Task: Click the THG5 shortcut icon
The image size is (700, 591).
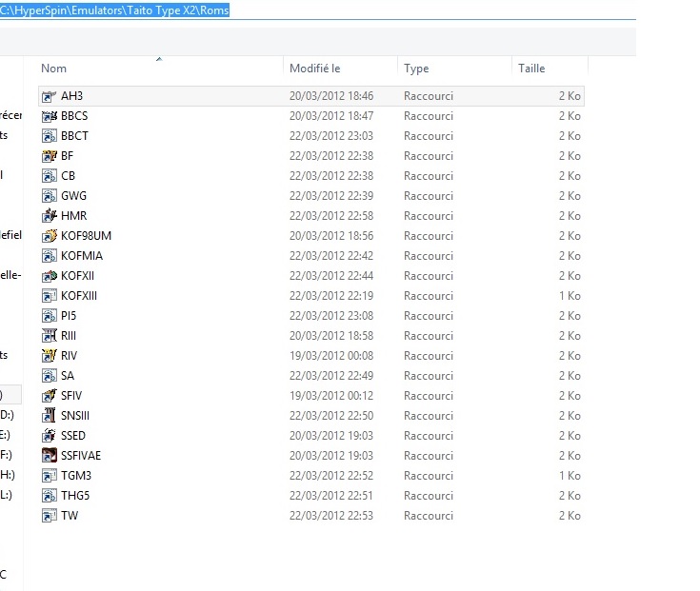Action: (x=50, y=496)
